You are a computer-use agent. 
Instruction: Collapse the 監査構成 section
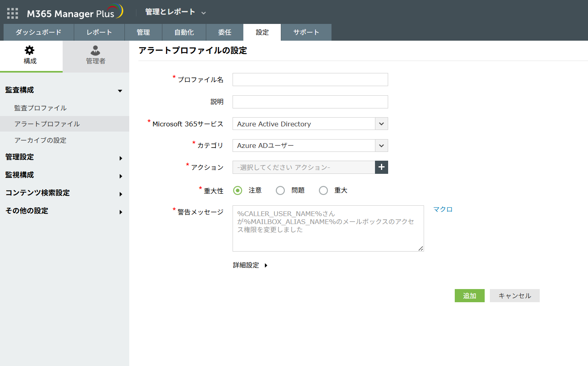[x=120, y=91]
